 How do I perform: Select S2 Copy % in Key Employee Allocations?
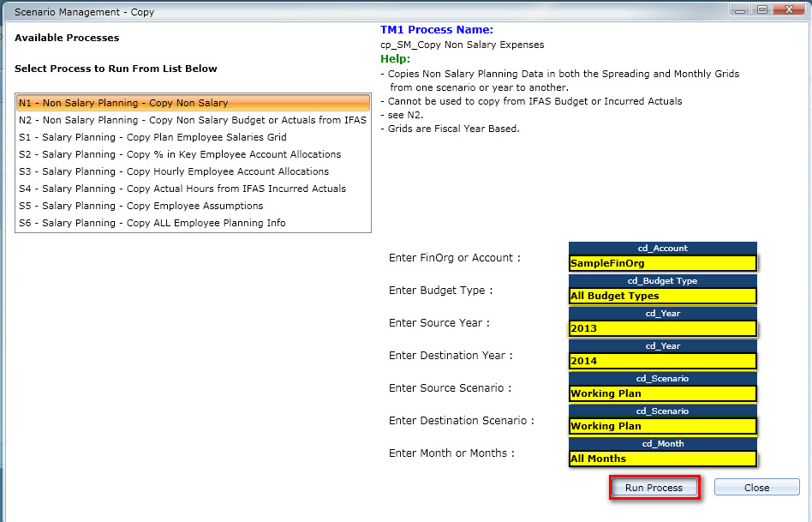coord(193,154)
